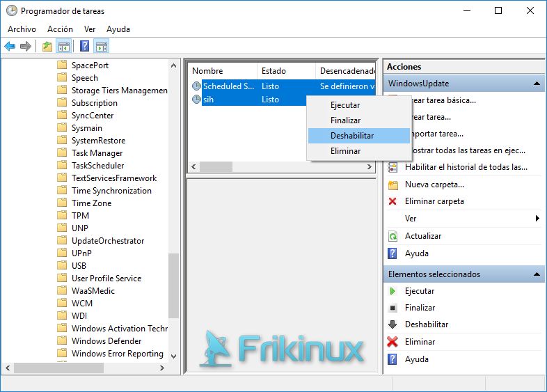Click the tree pane scroll up arrow
This screenshot has width=547, height=392.
173,65
